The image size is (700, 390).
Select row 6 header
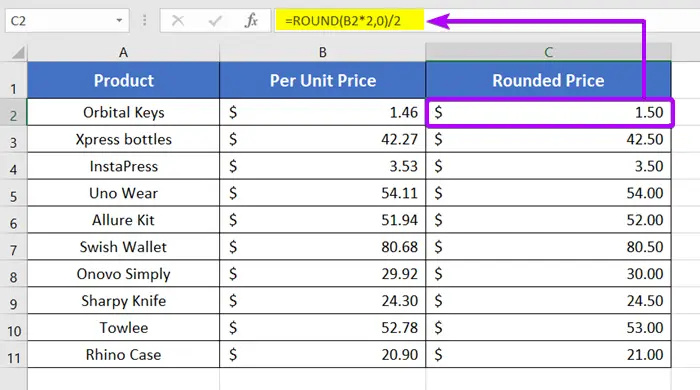(x=13, y=220)
